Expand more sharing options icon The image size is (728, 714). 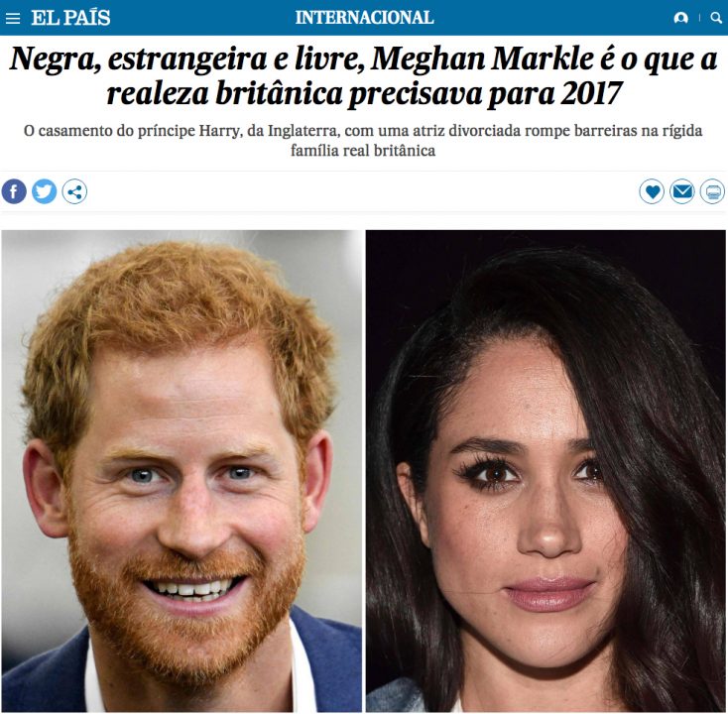(74, 191)
